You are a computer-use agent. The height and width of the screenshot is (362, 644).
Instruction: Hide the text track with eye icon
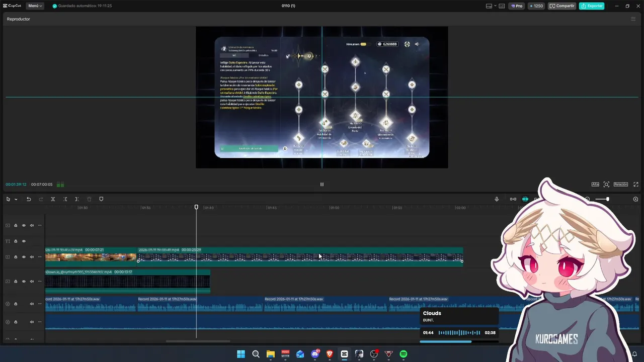(24, 241)
